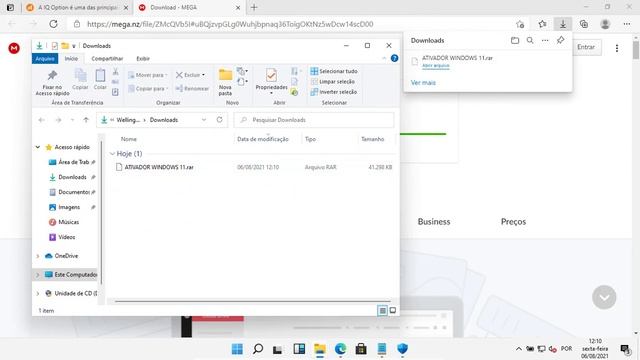
Task: Switch to the Compartilhar ribbon tab
Action: pyautogui.click(x=107, y=58)
